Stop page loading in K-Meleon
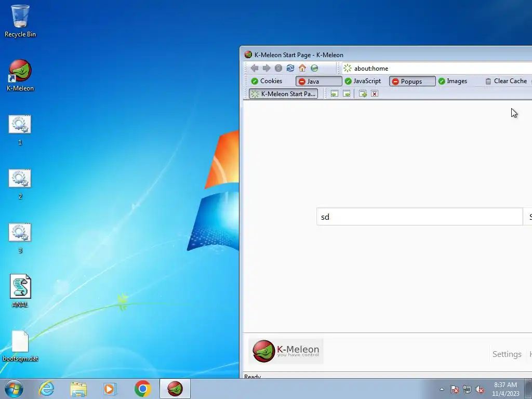The height and width of the screenshot is (399, 532). [278, 68]
